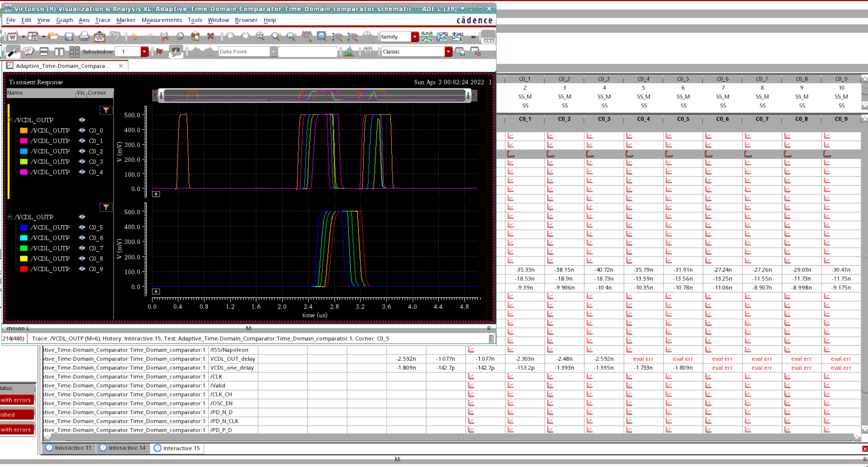Screen dimensions: 868x467
Task: Click play arrow under top strip
Action: pos(156,194)
